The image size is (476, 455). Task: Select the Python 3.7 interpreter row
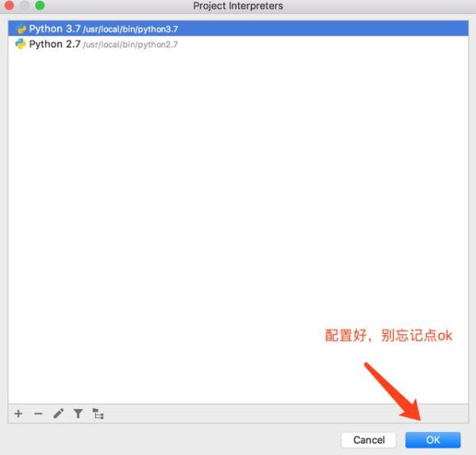tap(238, 29)
